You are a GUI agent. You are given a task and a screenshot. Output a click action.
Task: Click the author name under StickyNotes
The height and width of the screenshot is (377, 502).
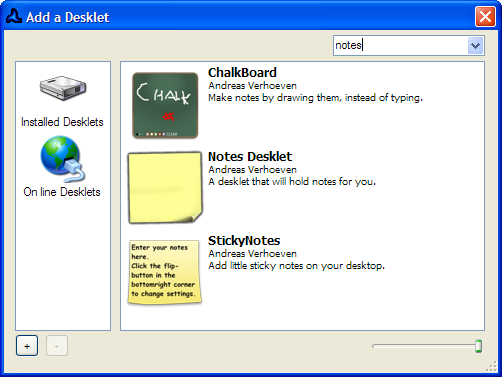pyautogui.click(x=252, y=254)
